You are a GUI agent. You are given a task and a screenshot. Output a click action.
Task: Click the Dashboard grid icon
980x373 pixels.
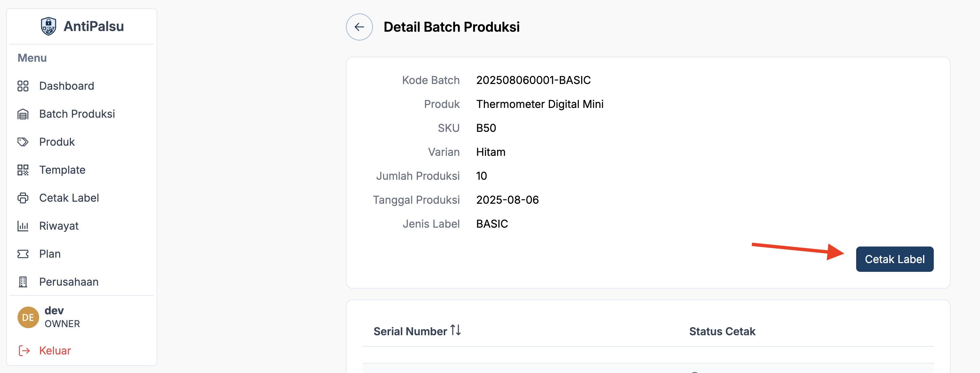23,86
